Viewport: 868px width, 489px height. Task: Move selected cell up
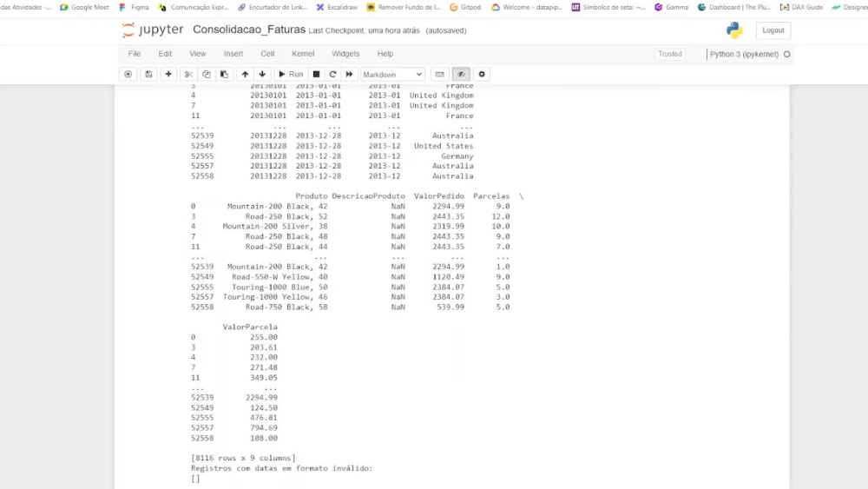245,74
